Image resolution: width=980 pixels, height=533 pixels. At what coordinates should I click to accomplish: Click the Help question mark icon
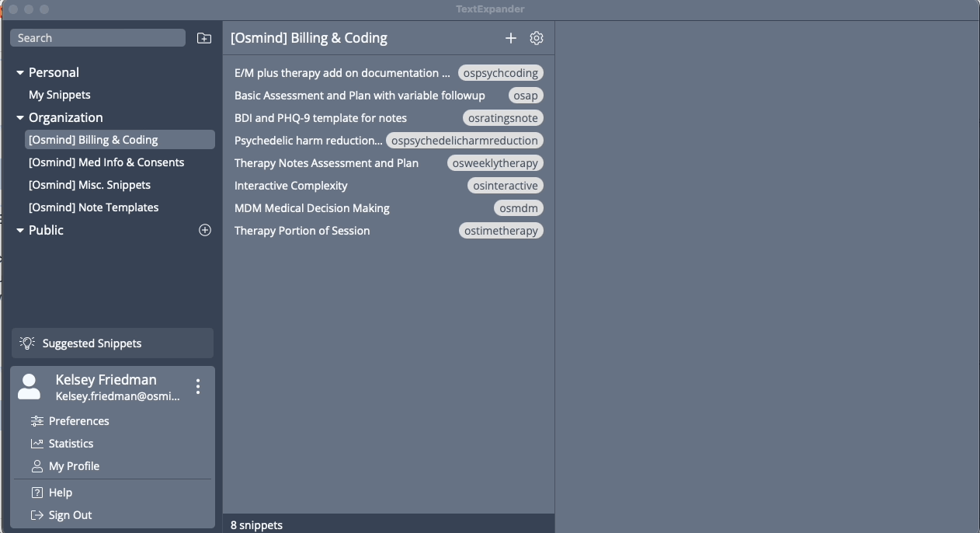click(36, 492)
